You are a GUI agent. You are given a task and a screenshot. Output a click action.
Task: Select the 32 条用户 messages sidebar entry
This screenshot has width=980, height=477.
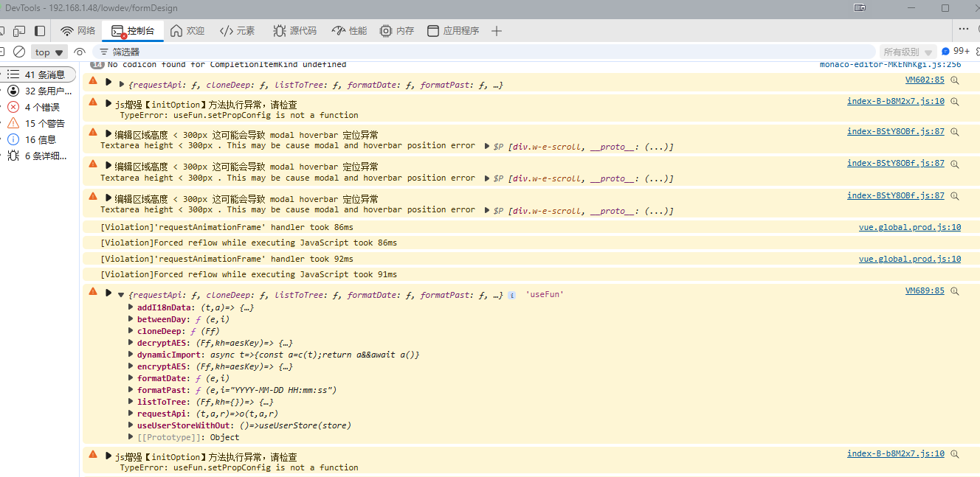click(x=38, y=91)
